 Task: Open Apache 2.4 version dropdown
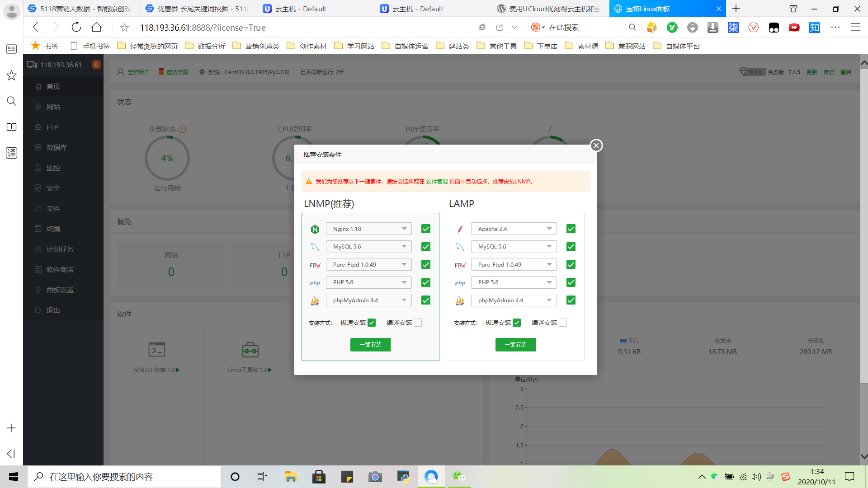point(514,229)
